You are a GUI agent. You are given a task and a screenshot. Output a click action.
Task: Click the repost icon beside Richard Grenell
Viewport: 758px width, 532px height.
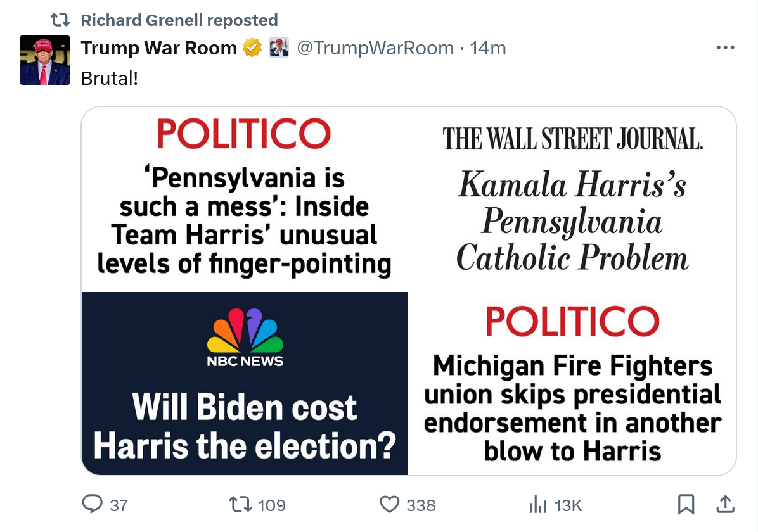click(x=60, y=20)
